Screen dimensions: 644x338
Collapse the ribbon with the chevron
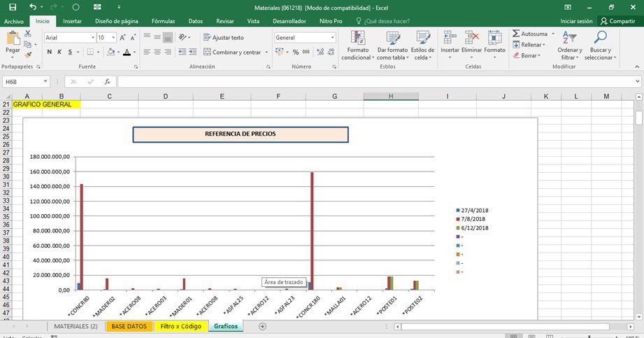point(637,66)
